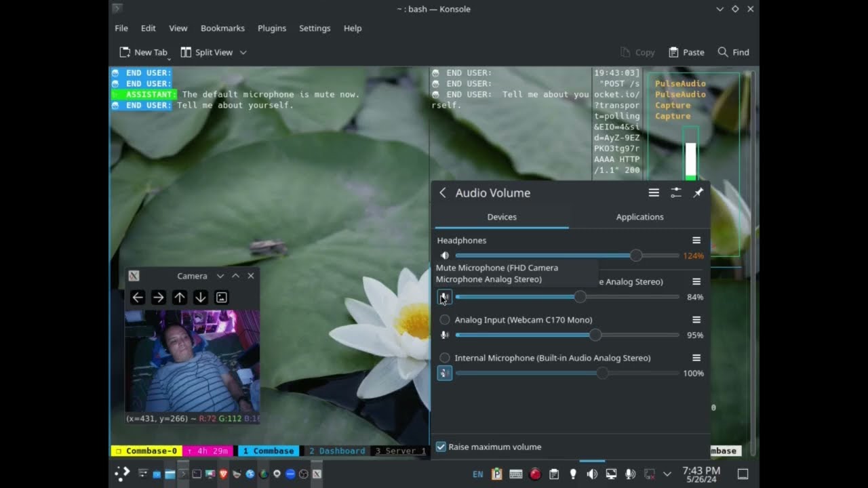Image resolution: width=868 pixels, height=488 pixels.
Task: Open Headphones device options menu
Action: pyautogui.click(x=696, y=241)
